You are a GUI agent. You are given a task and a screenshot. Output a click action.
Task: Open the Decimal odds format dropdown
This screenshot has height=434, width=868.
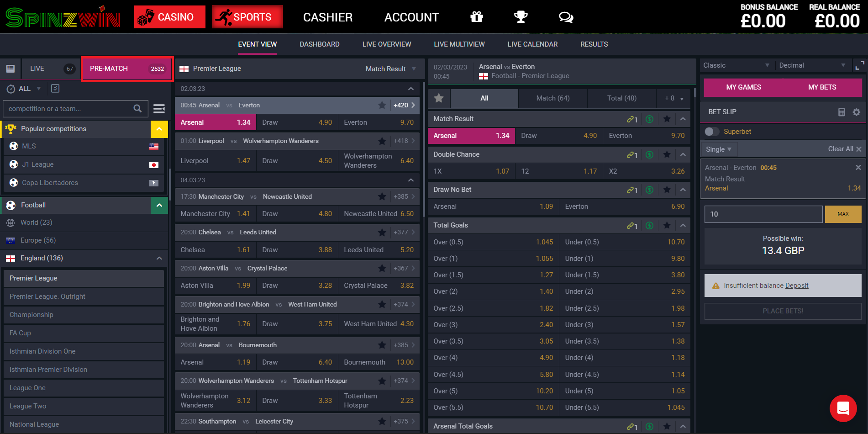[x=812, y=65]
